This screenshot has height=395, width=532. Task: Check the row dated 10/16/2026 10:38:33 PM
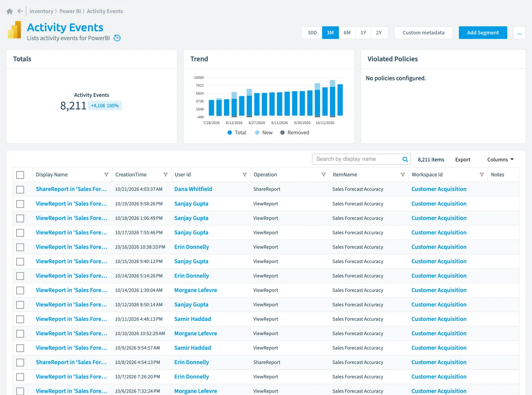[20, 247]
